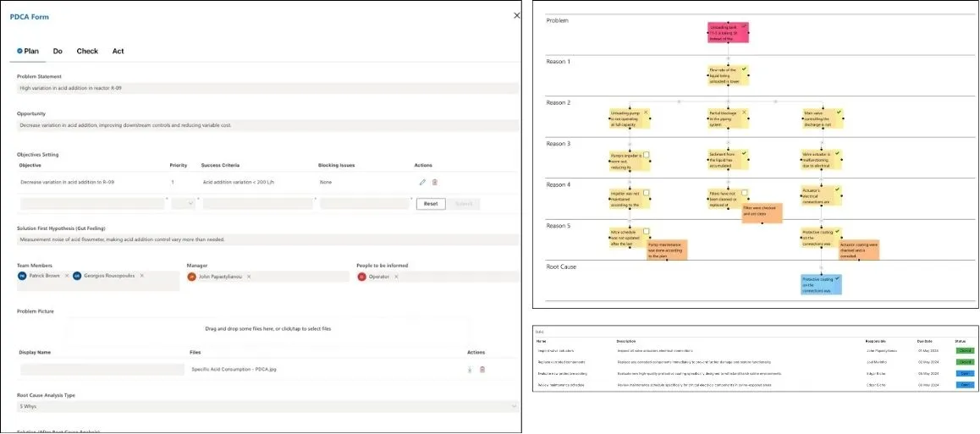
Task: Click green status badge for John Papastylianou task
Action: pos(965,351)
